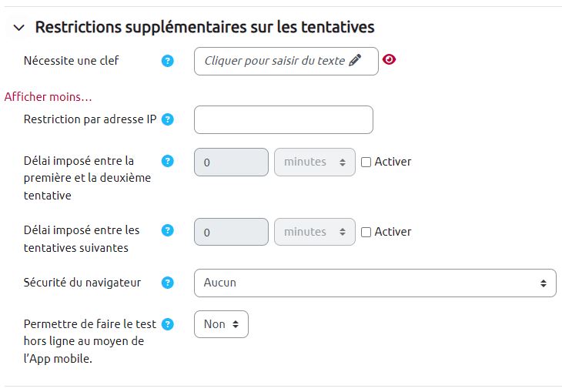This screenshot has height=392, width=562.
Task: Click first-to-second attempt delay number field
Action: pyautogui.click(x=231, y=162)
